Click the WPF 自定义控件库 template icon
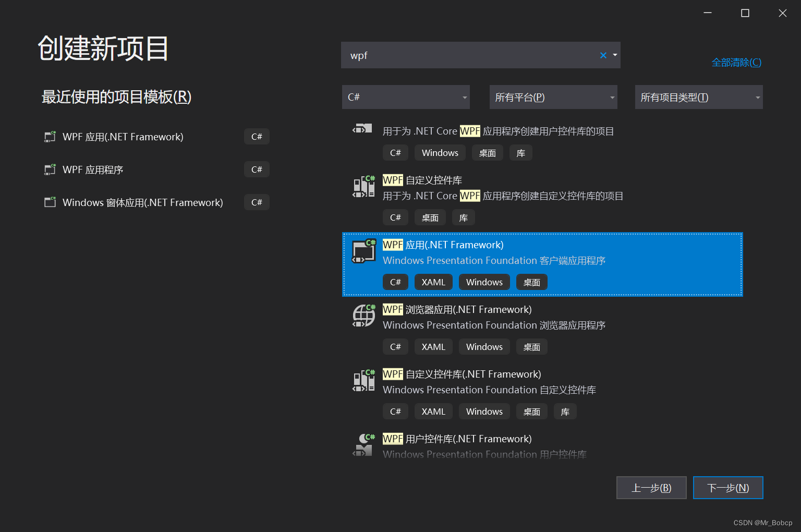Screen dimensions: 801x532 coord(364,187)
